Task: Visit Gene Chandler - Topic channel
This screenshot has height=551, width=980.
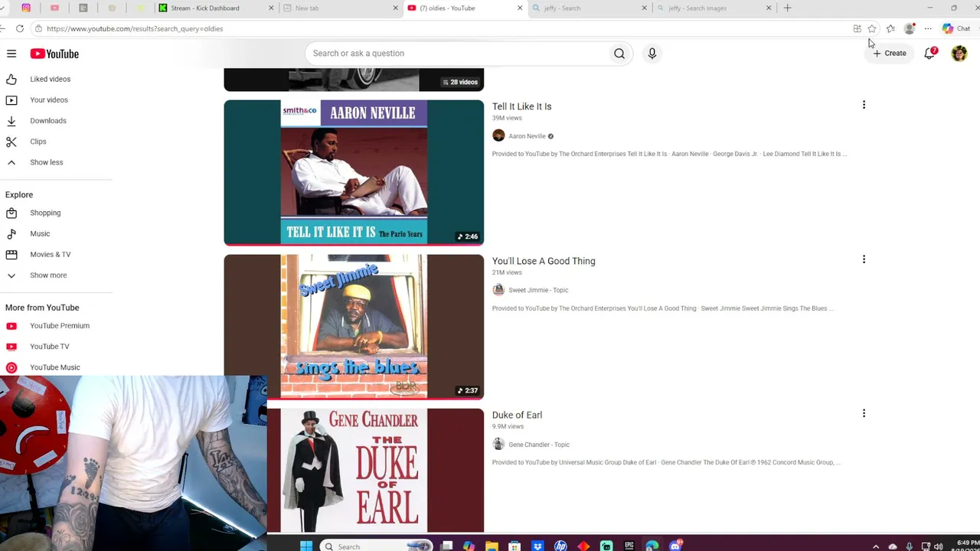Action: coord(539,445)
